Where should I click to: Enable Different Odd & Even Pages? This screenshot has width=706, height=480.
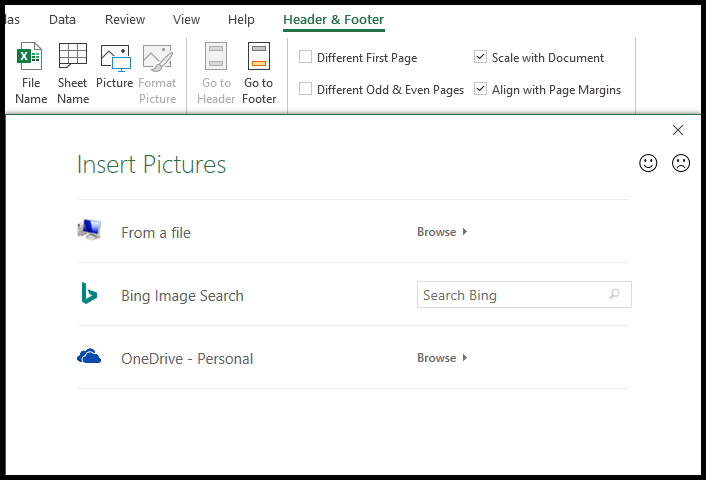tap(305, 89)
